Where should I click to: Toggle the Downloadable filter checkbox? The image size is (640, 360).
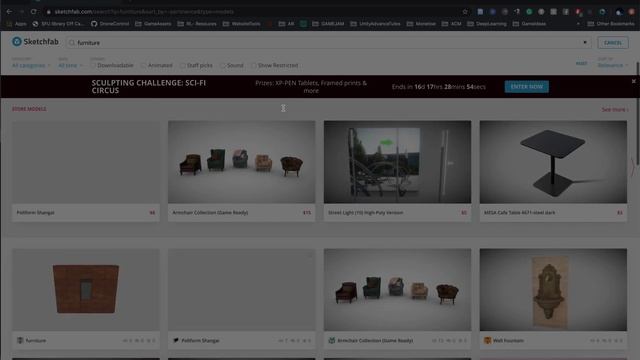[x=93, y=65]
